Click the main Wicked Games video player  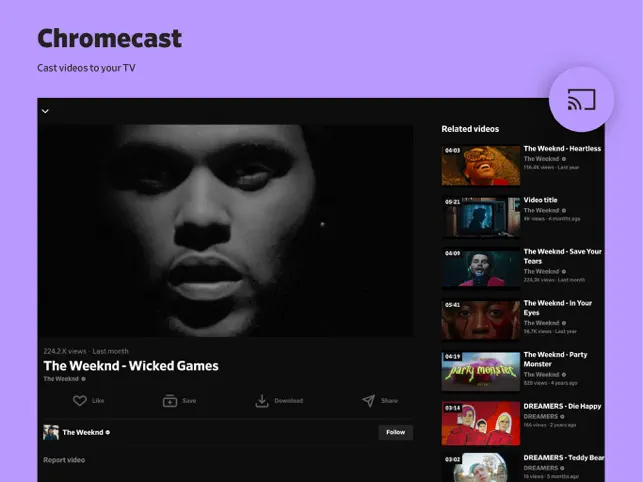[x=226, y=231]
